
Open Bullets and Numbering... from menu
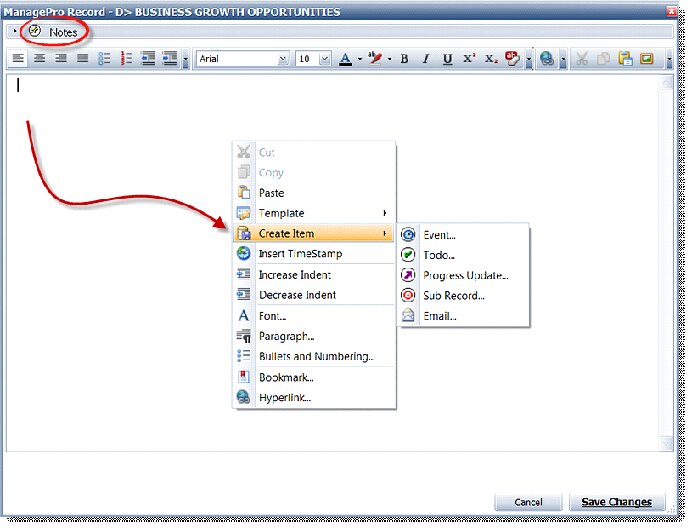314,356
